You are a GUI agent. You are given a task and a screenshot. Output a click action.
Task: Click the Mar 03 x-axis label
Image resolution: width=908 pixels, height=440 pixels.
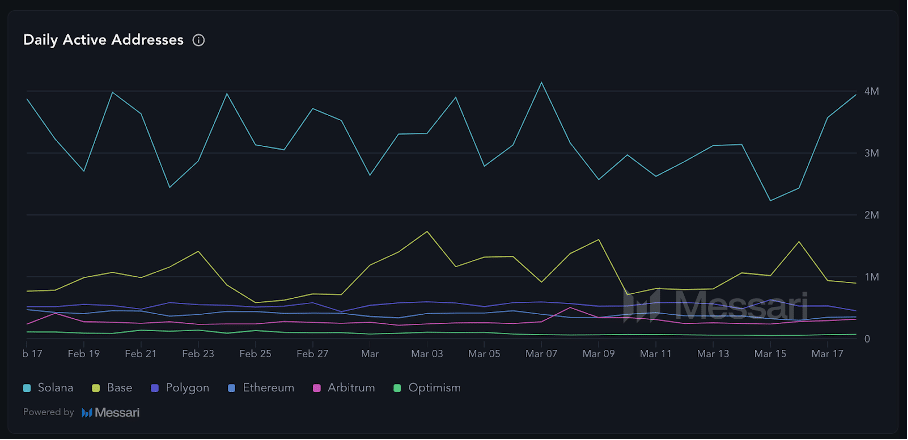(427, 354)
